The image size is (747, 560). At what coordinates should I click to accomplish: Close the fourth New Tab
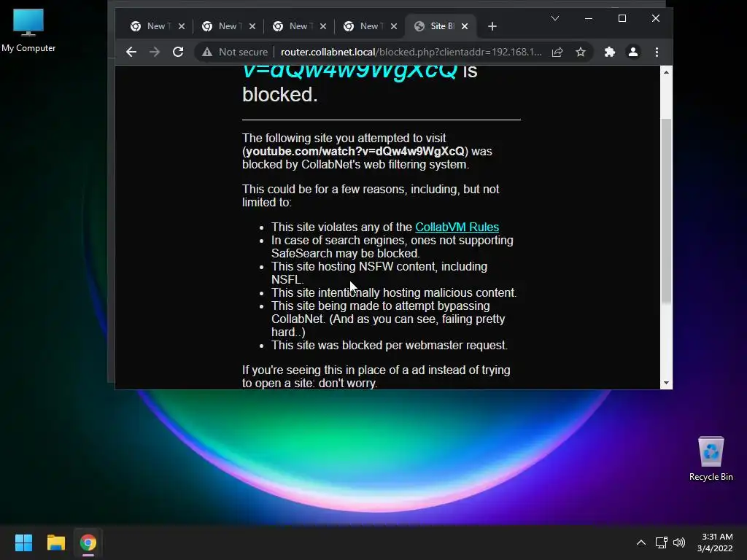coord(393,26)
